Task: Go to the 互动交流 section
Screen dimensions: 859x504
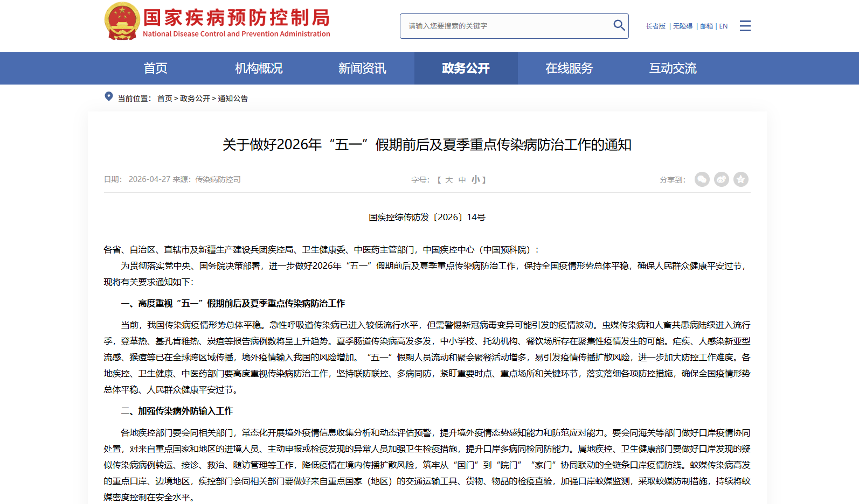Action: click(673, 68)
